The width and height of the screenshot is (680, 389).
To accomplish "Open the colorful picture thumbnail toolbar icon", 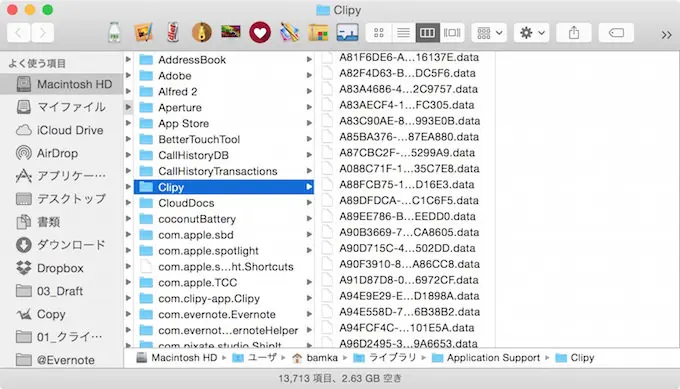I will click(x=231, y=32).
